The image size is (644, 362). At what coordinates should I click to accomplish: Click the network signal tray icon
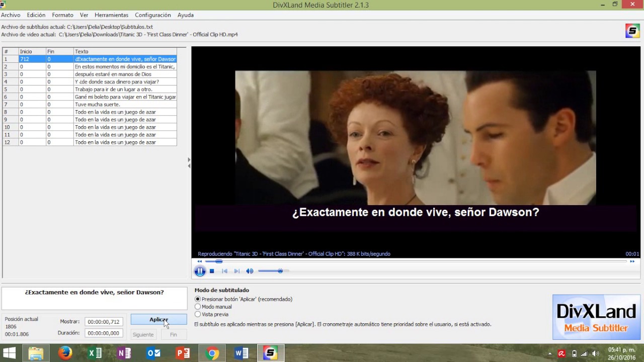(585, 354)
